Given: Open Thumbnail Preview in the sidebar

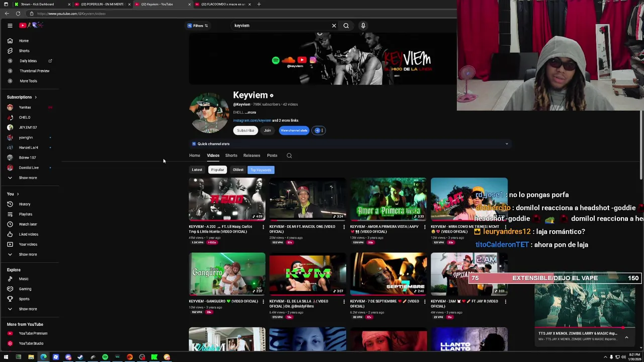Looking at the screenshot, I should (x=34, y=71).
